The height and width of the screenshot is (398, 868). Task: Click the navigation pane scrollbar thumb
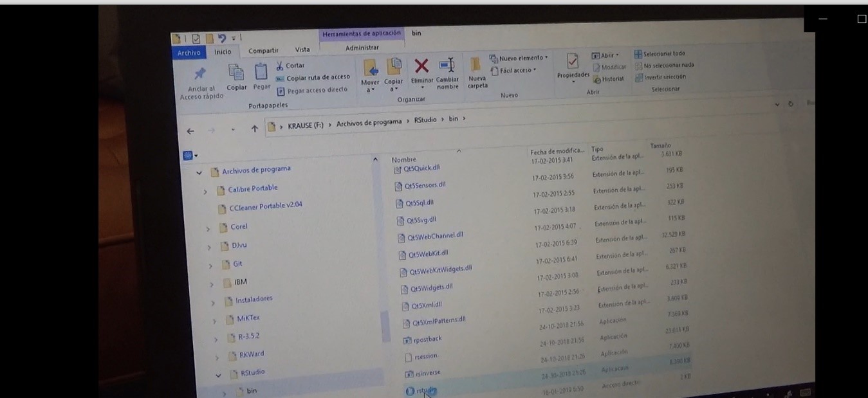pos(386,327)
